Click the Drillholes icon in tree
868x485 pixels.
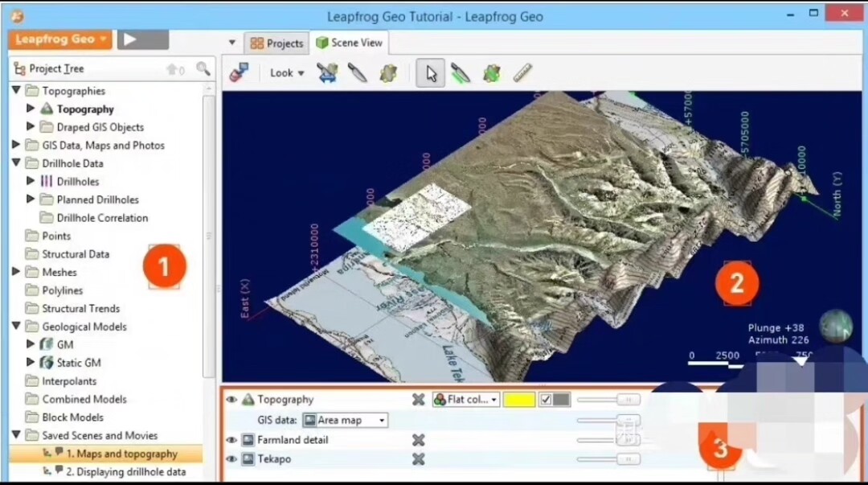click(x=47, y=181)
